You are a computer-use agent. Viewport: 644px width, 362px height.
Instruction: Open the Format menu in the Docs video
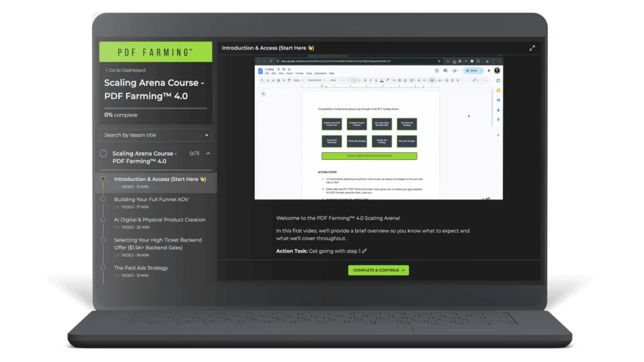(299, 73)
